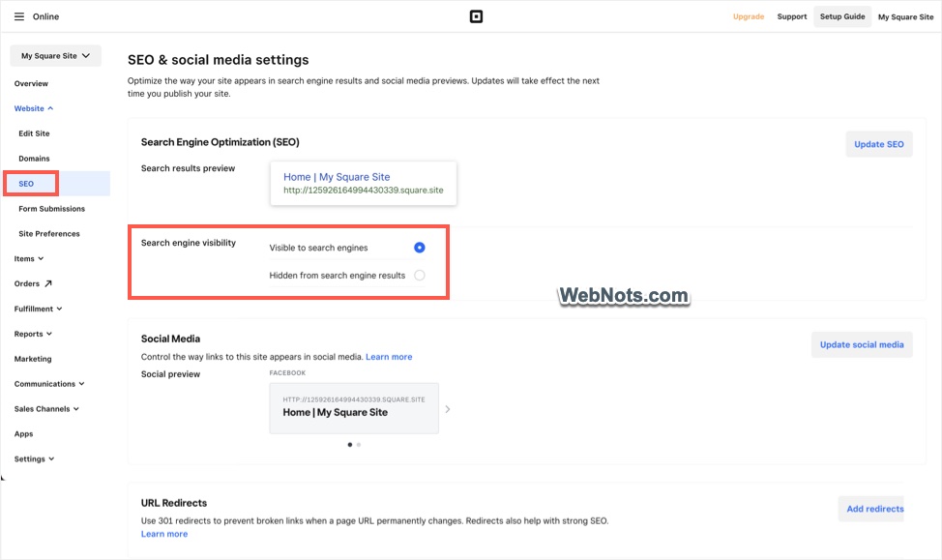Open Domains settings
Image resolution: width=942 pixels, height=560 pixels.
(x=34, y=159)
